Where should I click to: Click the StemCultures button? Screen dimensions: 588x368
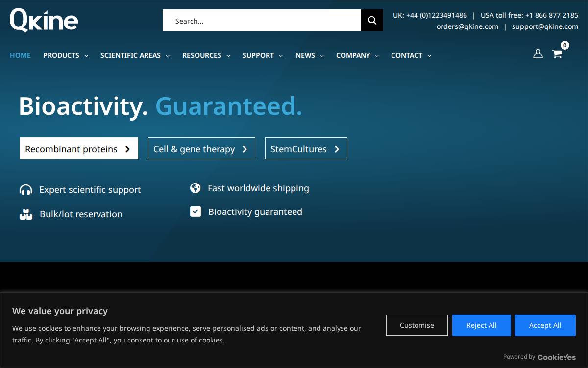(x=306, y=149)
